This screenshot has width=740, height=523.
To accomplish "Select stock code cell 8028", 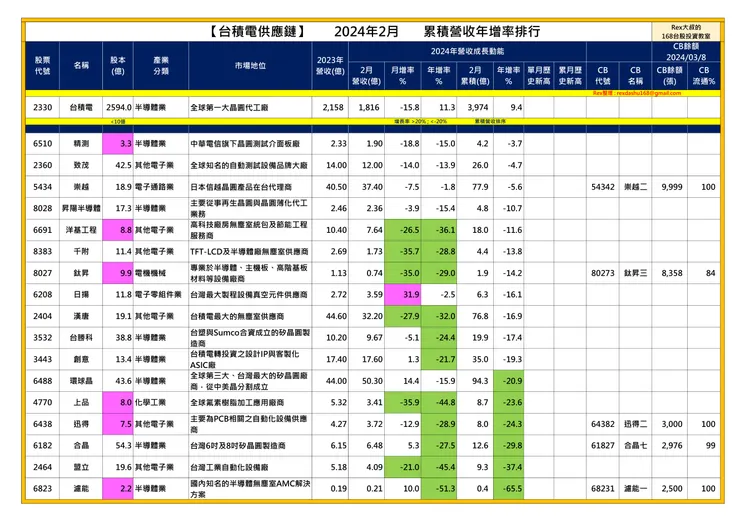I will pos(42,208).
